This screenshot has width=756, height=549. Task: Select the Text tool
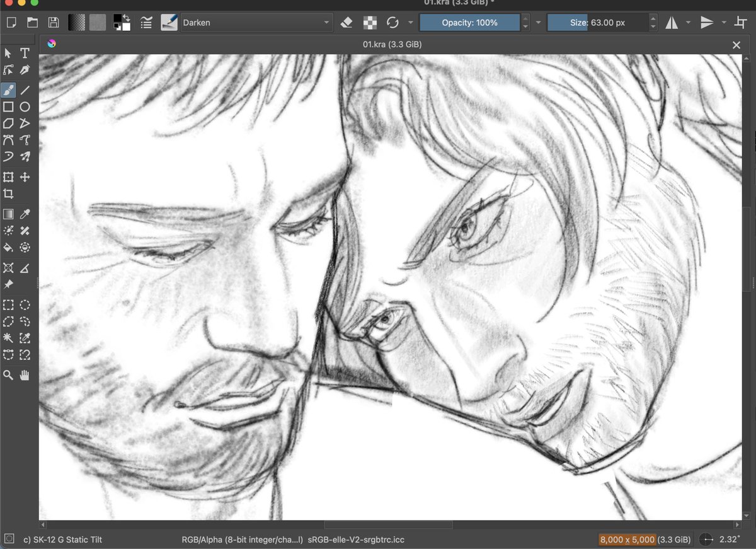click(25, 54)
